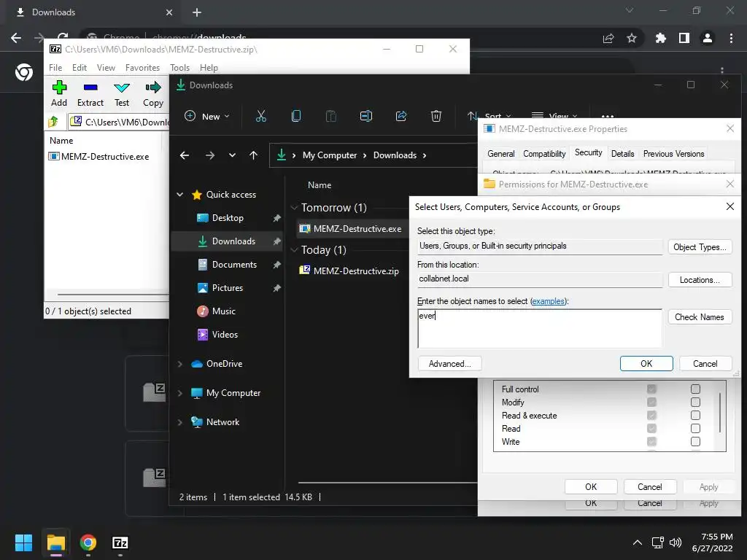Viewport: 747px width, 560px height.
Task: Click Chrome share page icon
Action: click(608, 38)
